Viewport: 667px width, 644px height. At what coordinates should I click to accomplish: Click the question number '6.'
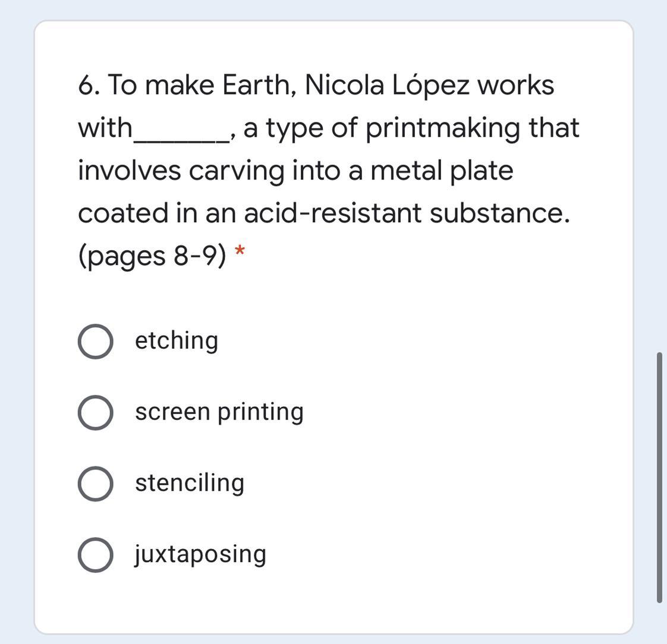[89, 86]
